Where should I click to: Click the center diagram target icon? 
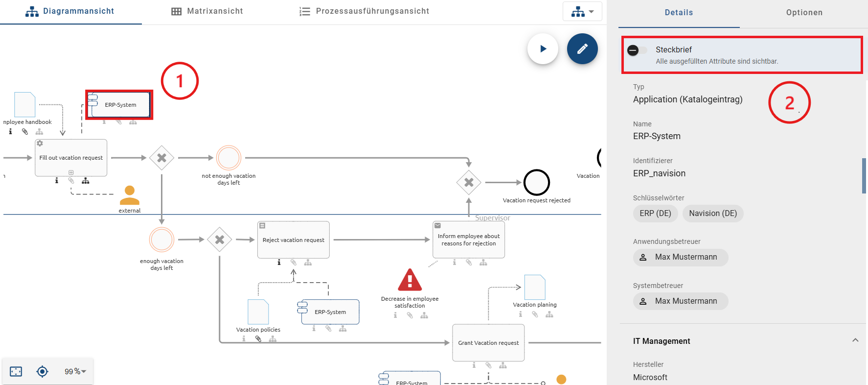click(x=43, y=371)
